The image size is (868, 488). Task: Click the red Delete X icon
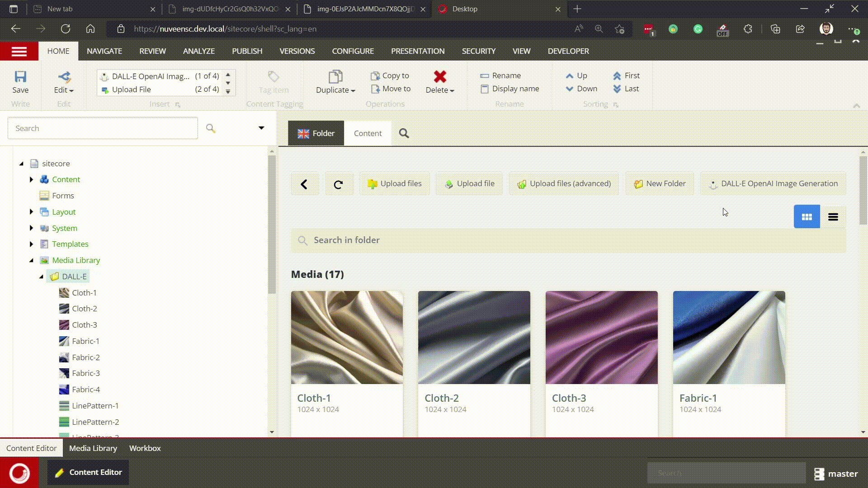439,77
